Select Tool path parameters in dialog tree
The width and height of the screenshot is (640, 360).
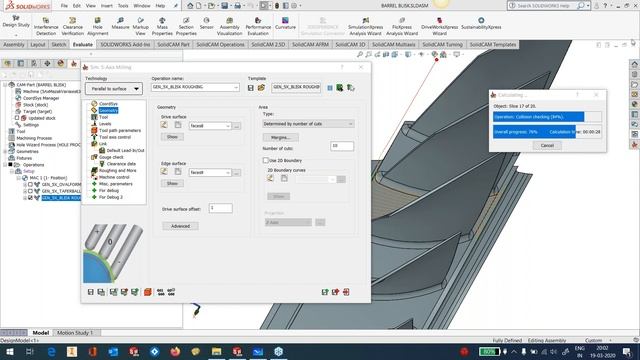[120, 131]
